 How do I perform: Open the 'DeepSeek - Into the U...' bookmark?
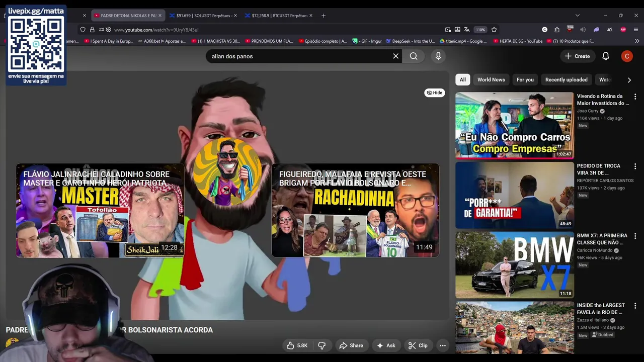click(x=410, y=41)
